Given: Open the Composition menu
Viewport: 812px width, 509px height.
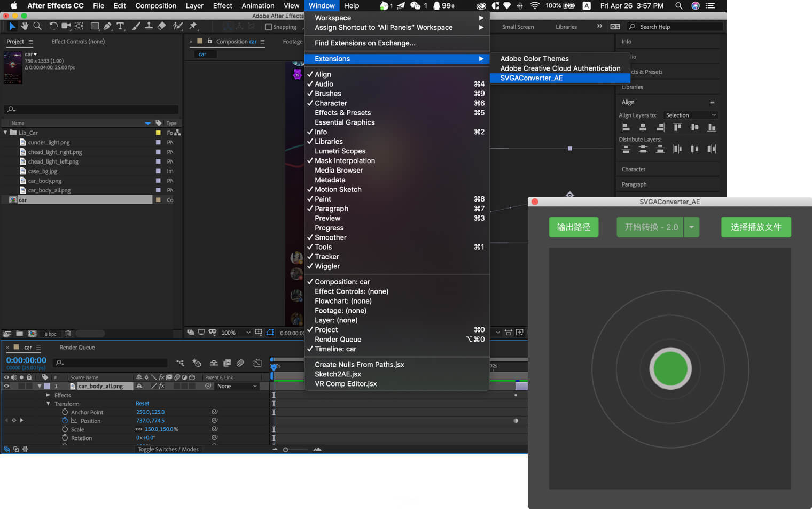Looking at the screenshot, I should click(155, 6).
